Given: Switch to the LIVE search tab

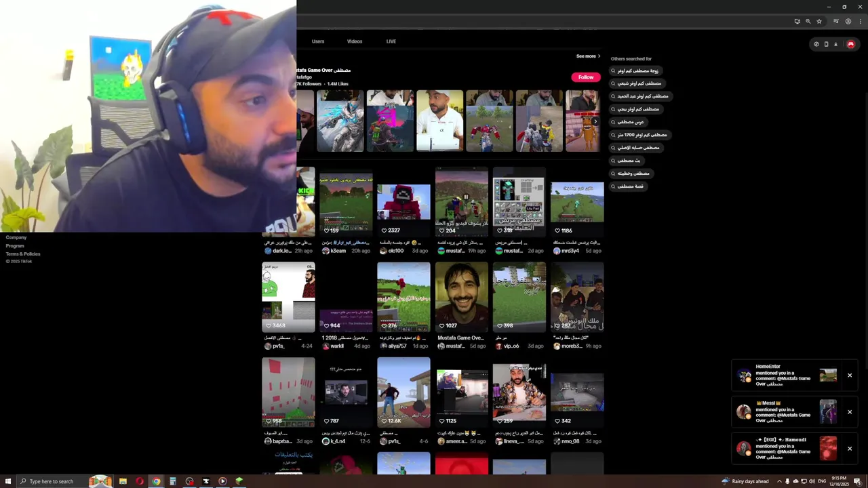Looking at the screenshot, I should [391, 41].
